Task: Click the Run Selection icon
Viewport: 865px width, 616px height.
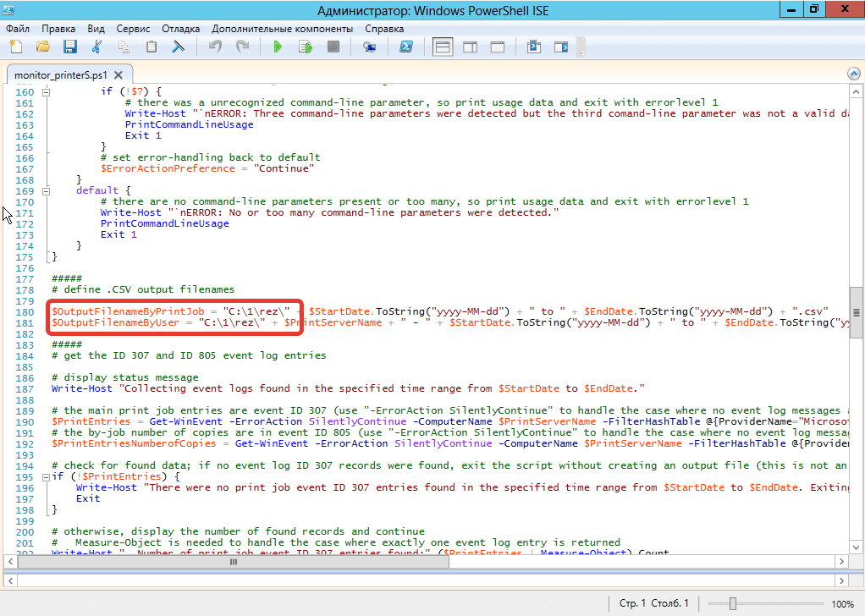Action: [x=305, y=47]
